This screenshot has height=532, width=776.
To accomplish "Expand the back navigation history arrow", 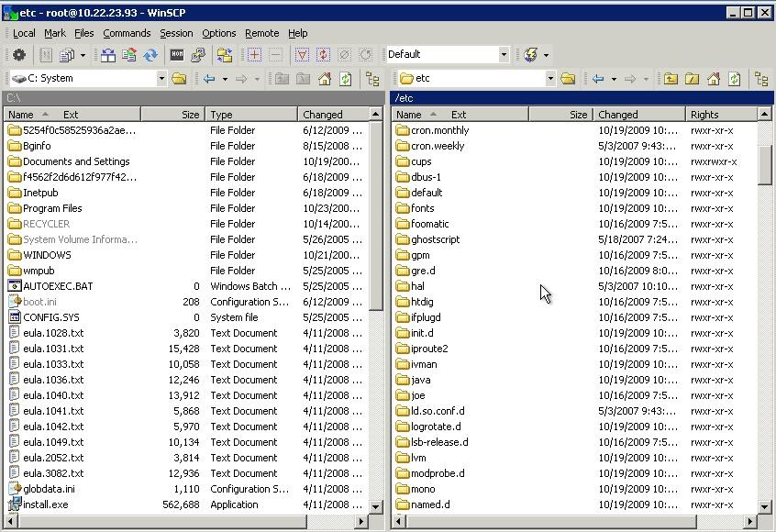I will pos(224,79).
